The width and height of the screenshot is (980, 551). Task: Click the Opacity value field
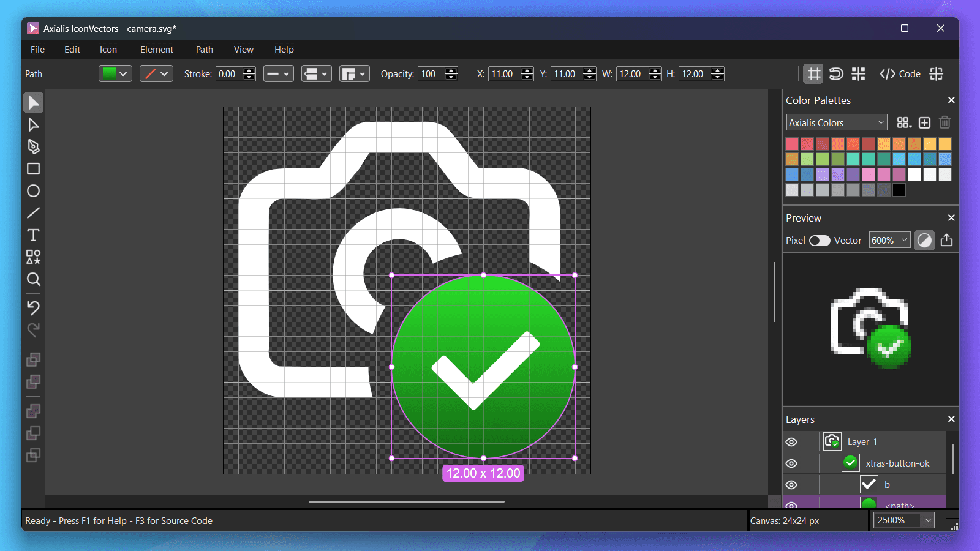tap(431, 74)
